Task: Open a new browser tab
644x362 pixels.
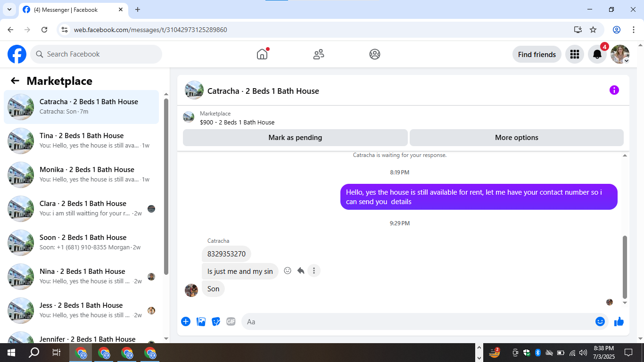Action: pos(138,9)
